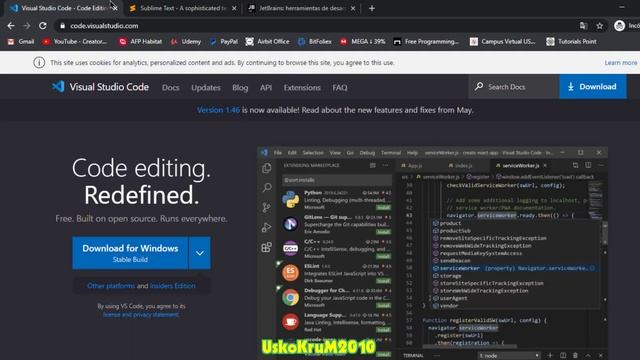
Task: Open the translate page icon in address bar
Action: (x=583, y=26)
